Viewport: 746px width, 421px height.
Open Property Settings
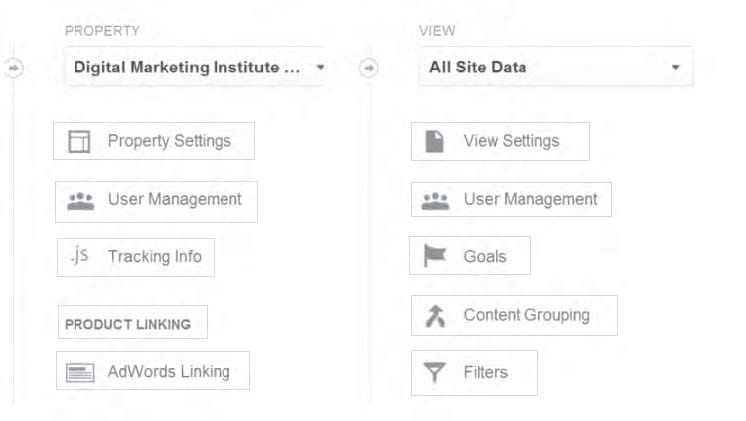pyautogui.click(x=154, y=141)
